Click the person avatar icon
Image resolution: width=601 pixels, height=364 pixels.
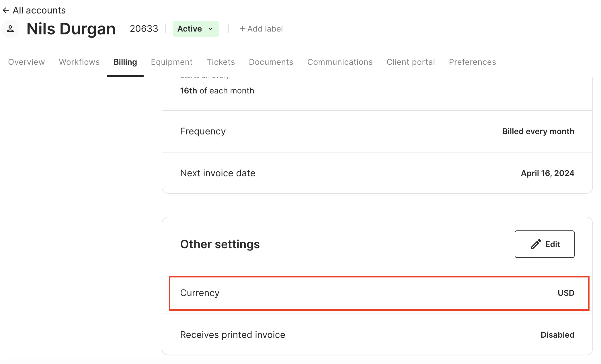coord(10,29)
